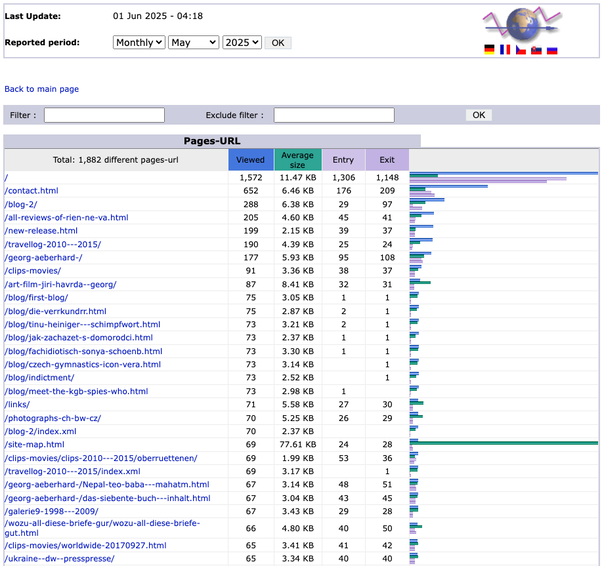Open /blog/first-blog/ link

point(36,297)
